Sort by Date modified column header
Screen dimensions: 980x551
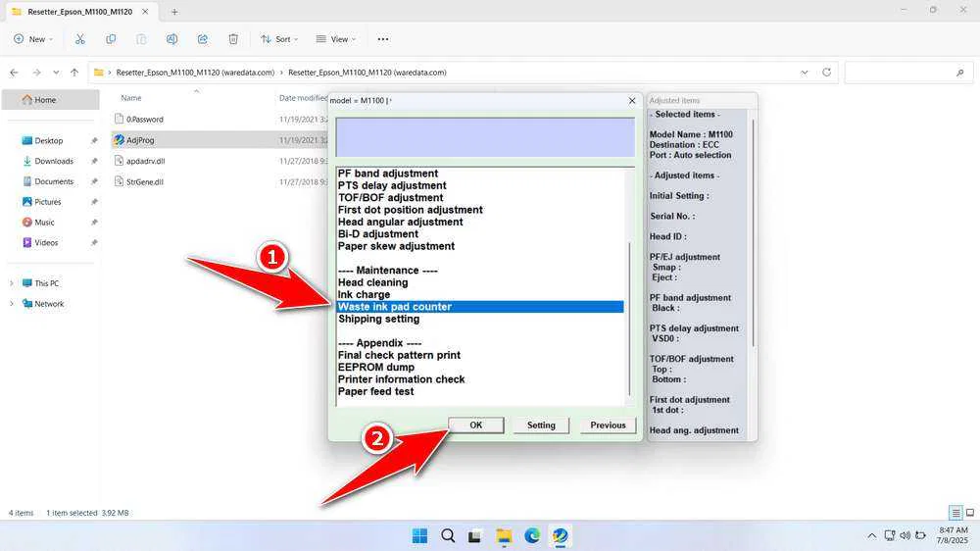[x=302, y=98]
